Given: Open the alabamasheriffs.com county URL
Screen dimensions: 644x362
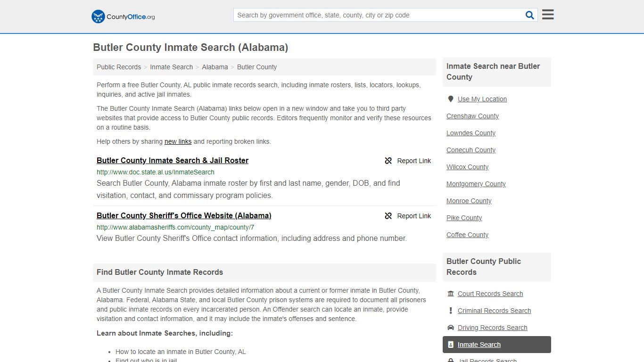Looking at the screenshot, I should (175, 227).
